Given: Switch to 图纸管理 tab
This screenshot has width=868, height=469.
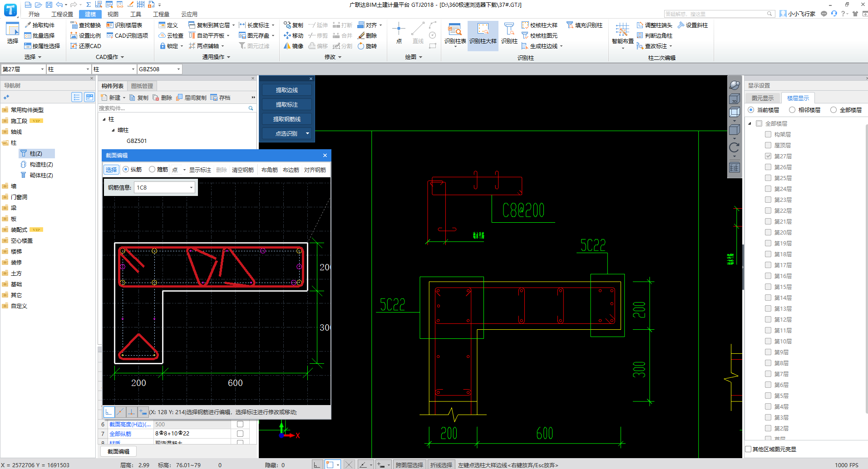Looking at the screenshot, I should [142, 86].
